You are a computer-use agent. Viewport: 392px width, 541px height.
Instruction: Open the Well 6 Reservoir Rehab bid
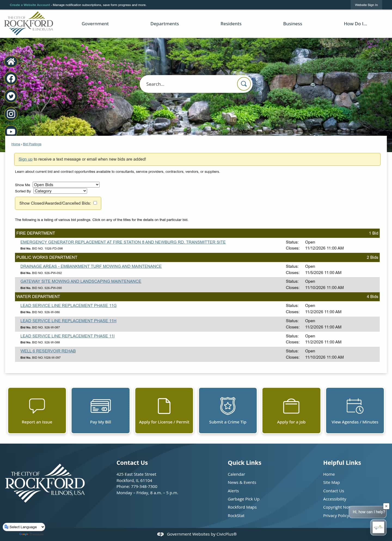pos(48,351)
